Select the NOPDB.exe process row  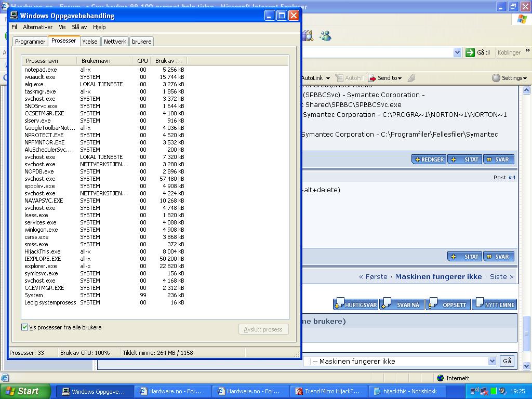tap(104, 171)
